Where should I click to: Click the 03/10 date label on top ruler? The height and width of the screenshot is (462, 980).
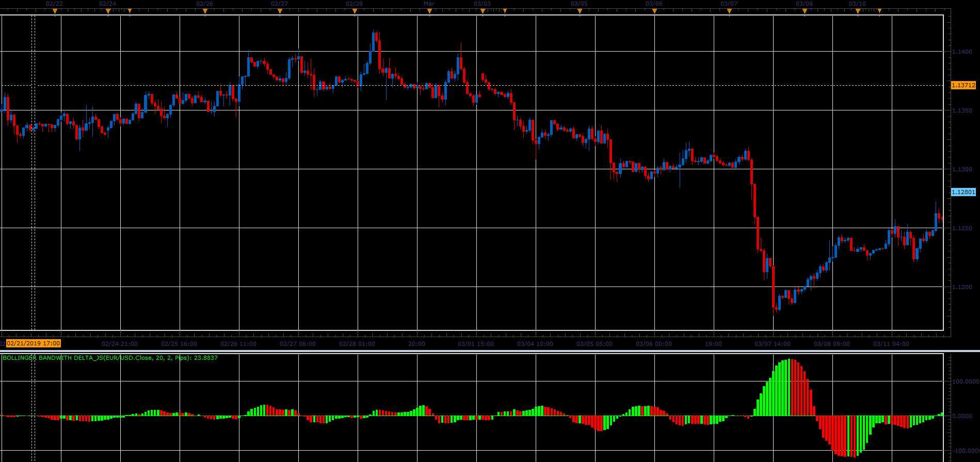click(857, 4)
